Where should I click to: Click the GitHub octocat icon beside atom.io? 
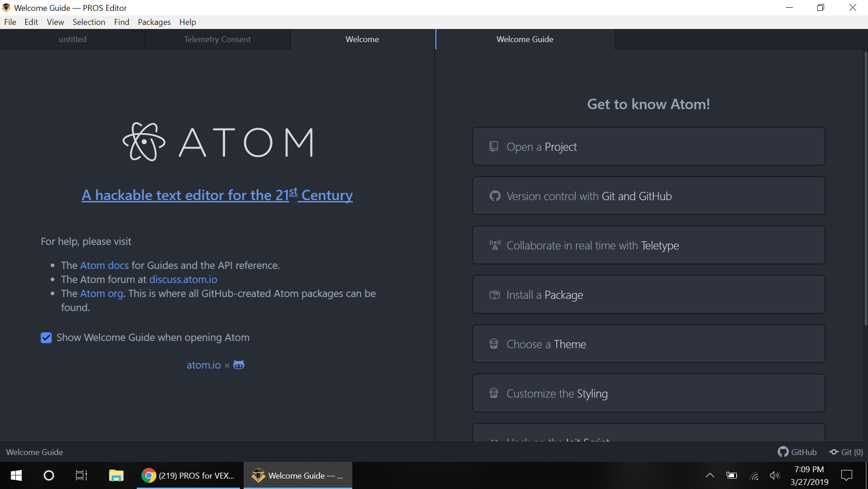click(239, 365)
